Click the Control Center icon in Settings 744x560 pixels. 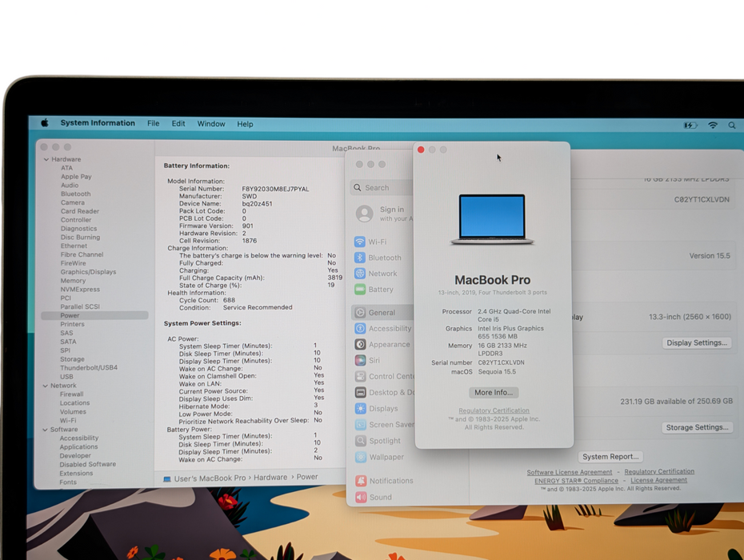click(x=360, y=376)
